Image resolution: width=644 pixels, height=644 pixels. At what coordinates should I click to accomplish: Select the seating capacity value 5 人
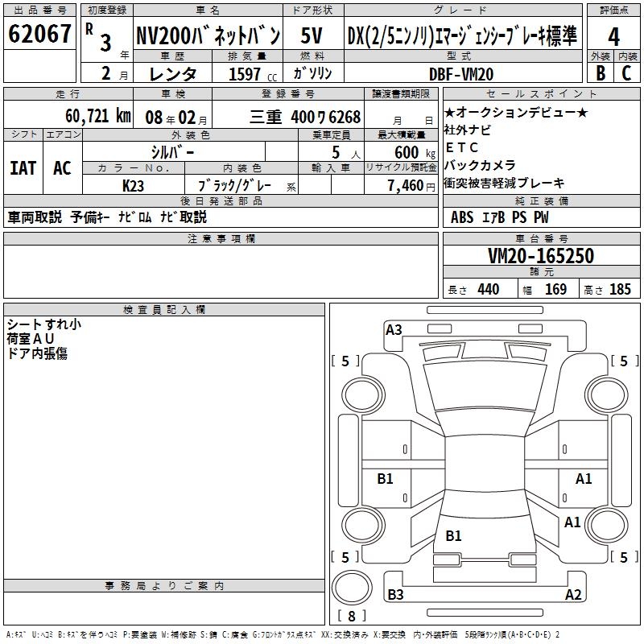[x=345, y=152]
